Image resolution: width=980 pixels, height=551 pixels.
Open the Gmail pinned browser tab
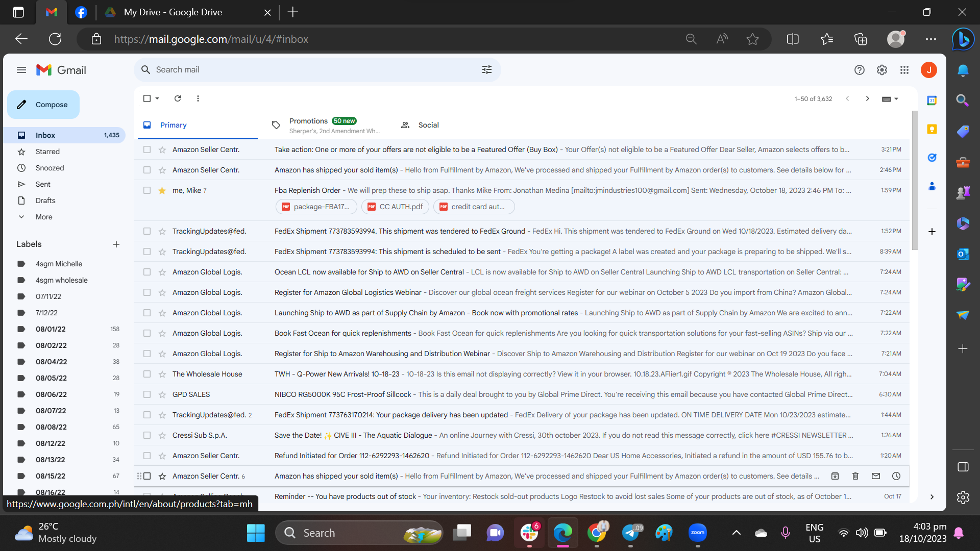pyautogui.click(x=51, y=12)
